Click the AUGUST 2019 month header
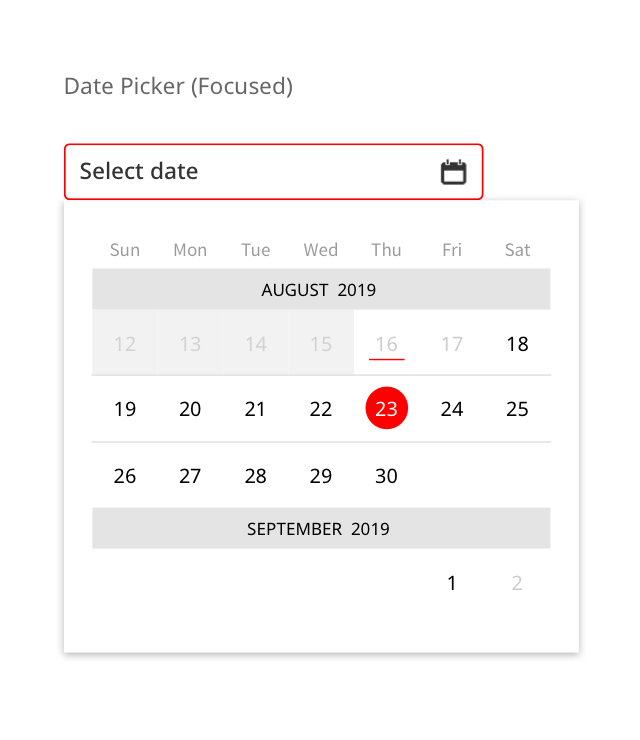 [x=320, y=290]
